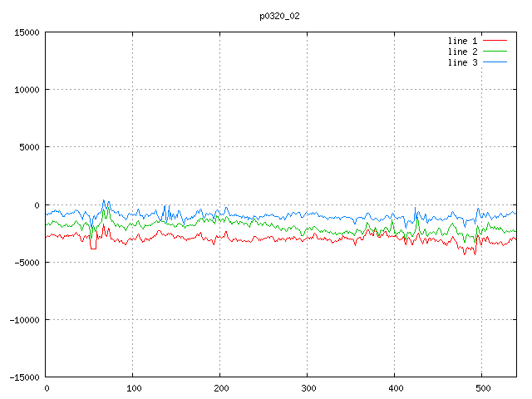Click the blue line's peak near x=67
Screen dimensions: 532x399
pyautogui.click(x=104, y=200)
